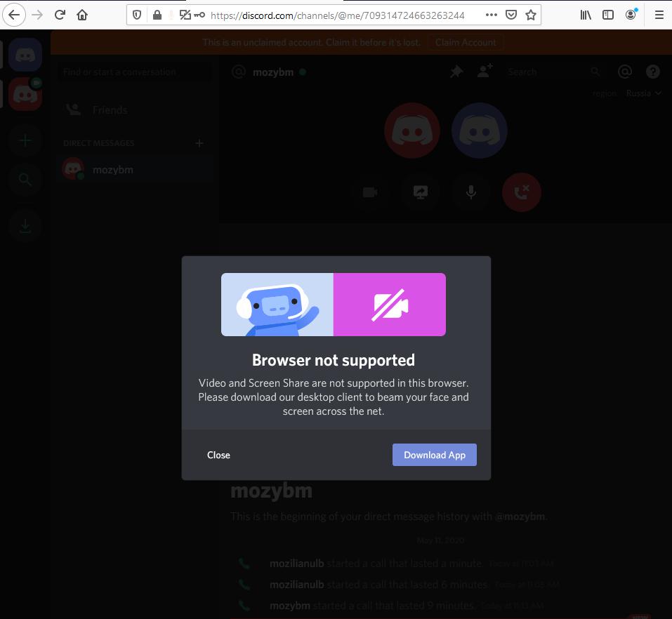This screenshot has width=672, height=619.
Task: Click the discord.com URL address field
Action: click(337, 15)
